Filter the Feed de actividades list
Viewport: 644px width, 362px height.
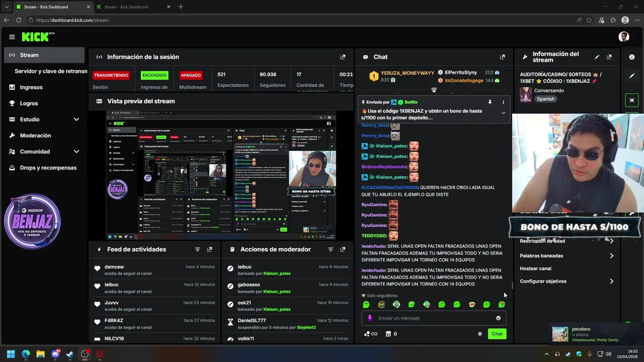click(x=197, y=249)
